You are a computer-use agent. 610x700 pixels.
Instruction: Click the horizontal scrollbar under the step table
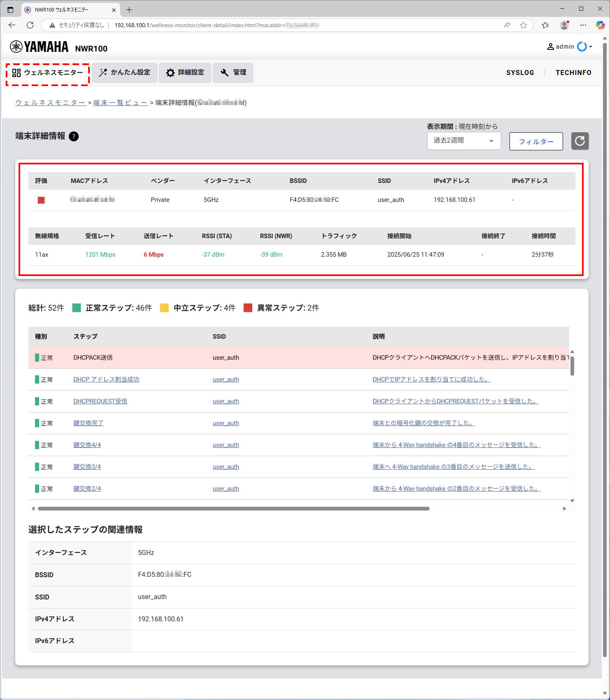(234, 508)
